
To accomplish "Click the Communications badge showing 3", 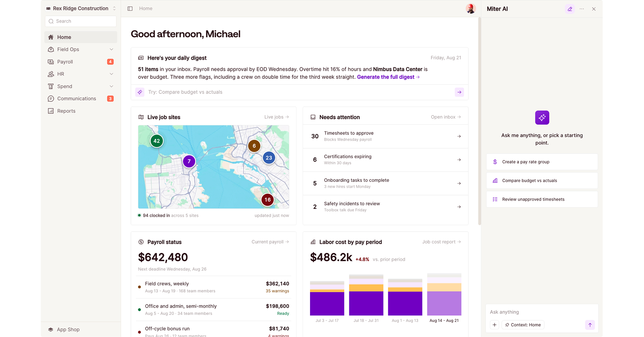I will click(110, 99).
